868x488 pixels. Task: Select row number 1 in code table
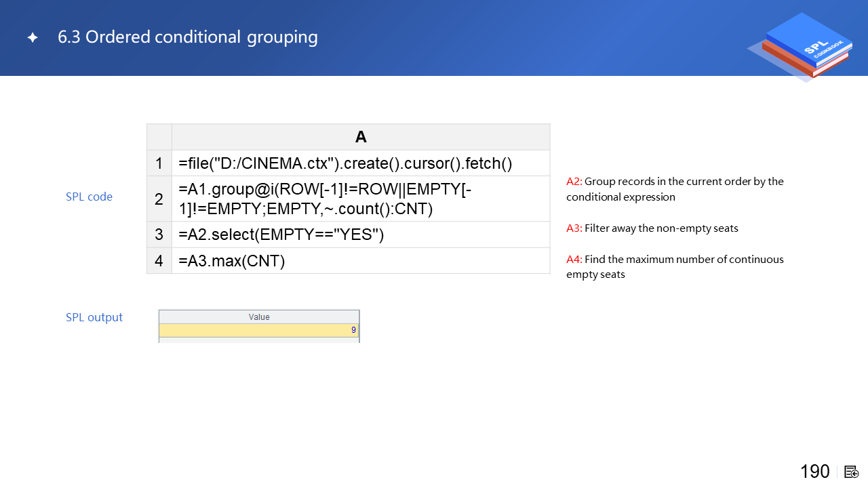(x=159, y=163)
